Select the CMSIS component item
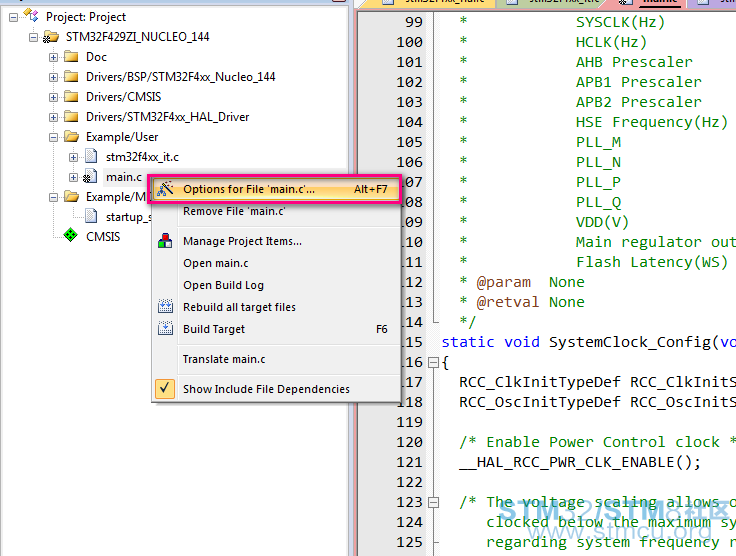Image resolution: width=736 pixels, height=556 pixels. click(x=103, y=237)
